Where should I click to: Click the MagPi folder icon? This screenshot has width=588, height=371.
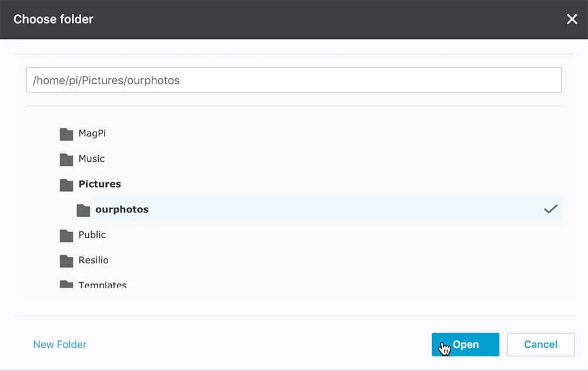66,134
